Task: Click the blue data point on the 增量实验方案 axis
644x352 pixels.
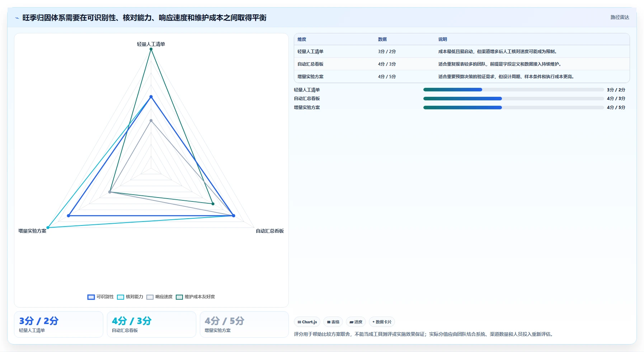Action: click(x=69, y=216)
